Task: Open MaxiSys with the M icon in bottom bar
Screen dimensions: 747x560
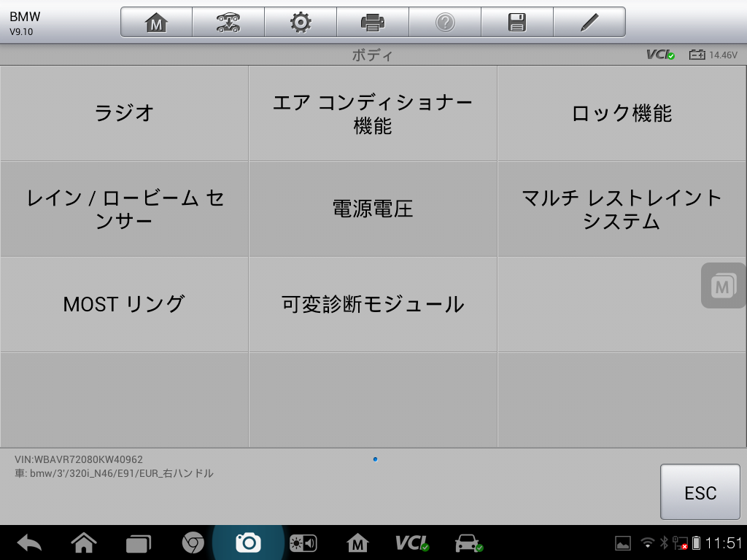Action: (x=357, y=541)
